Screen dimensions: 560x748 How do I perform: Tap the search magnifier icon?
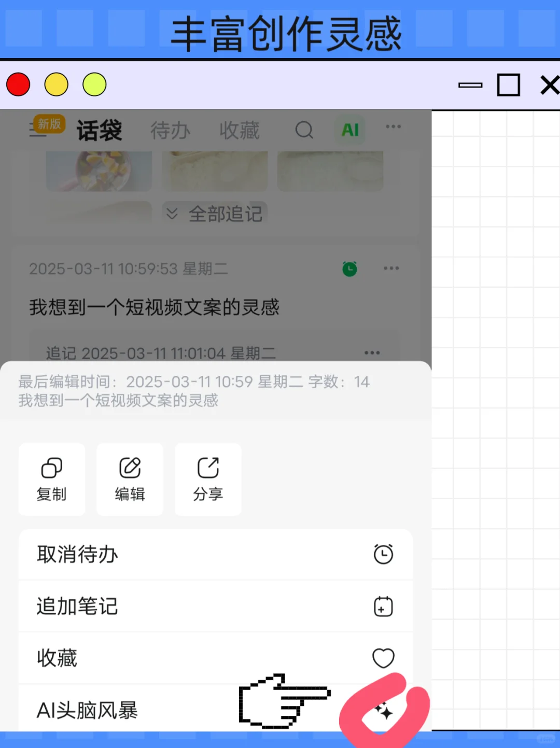304,131
